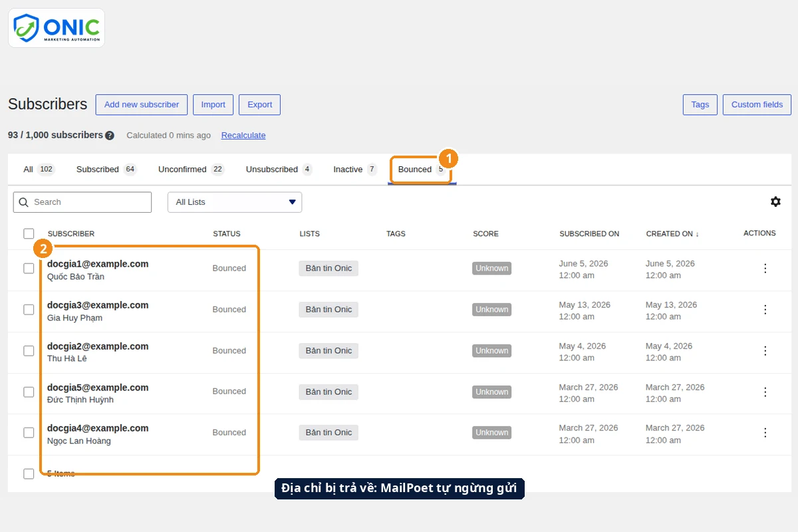This screenshot has width=798, height=532.
Task: Click the Import button
Action: [213, 105]
